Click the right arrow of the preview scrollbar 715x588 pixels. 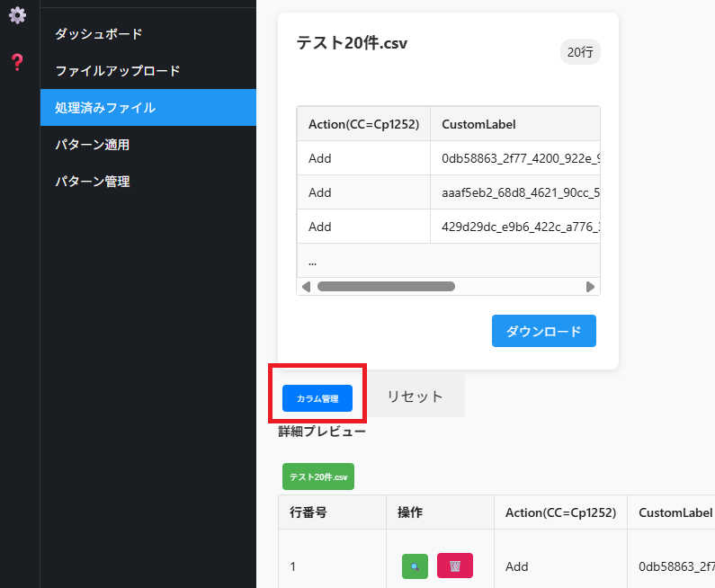(x=590, y=287)
